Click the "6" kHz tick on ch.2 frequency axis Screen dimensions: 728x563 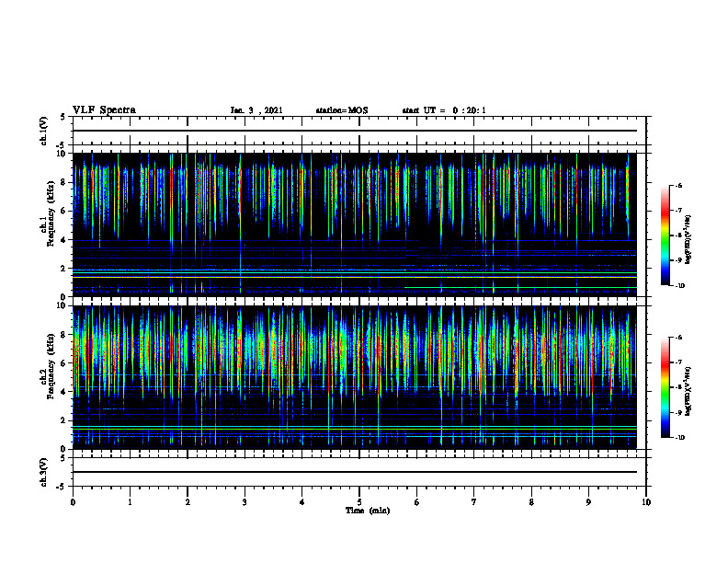(x=63, y=363)
